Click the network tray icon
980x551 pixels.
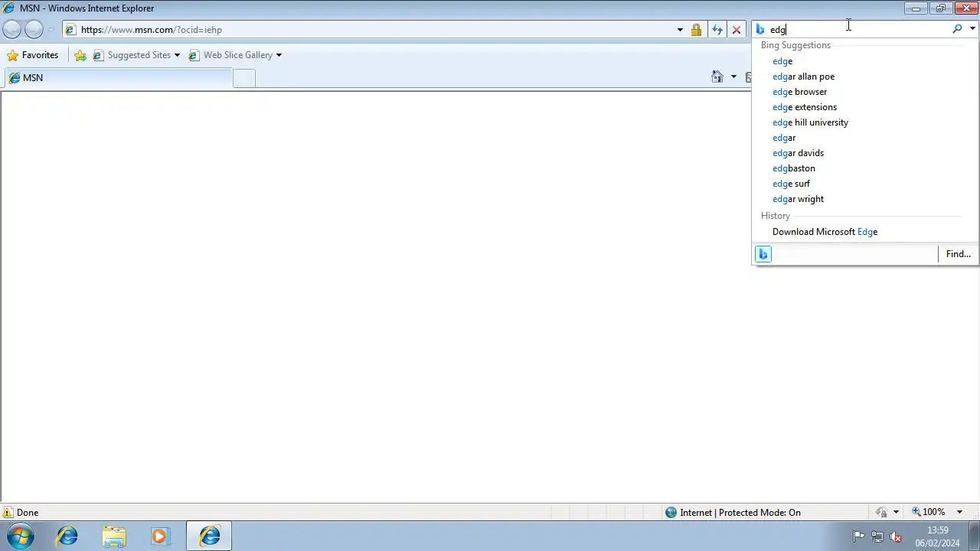pos(877,536)
